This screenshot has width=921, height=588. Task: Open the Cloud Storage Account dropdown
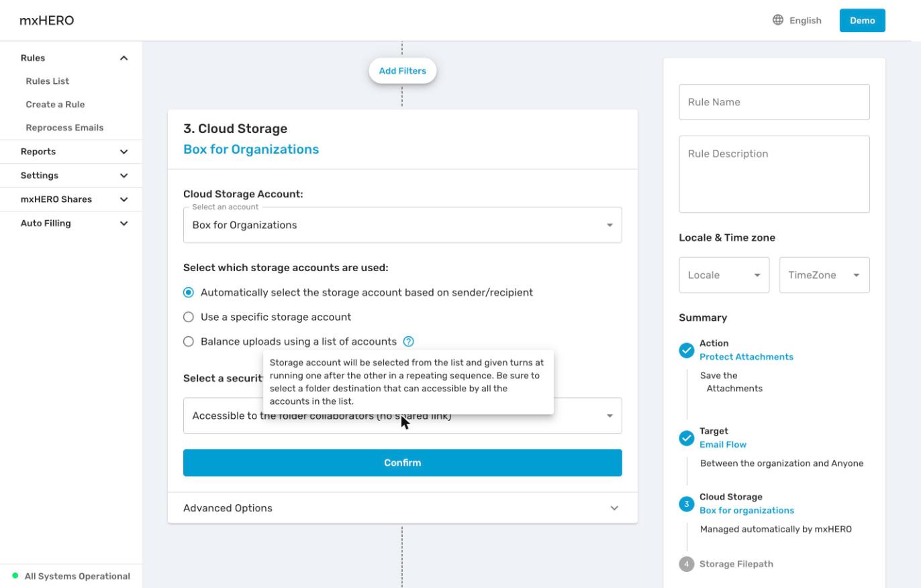tap(403, 225)
